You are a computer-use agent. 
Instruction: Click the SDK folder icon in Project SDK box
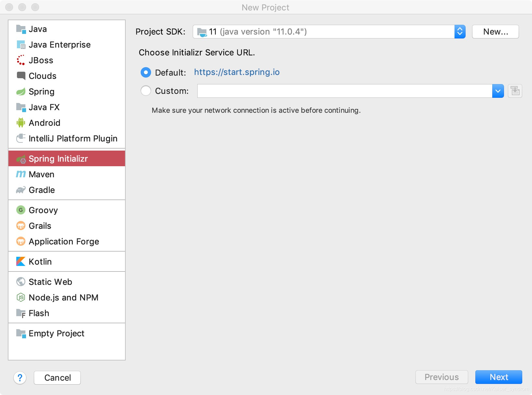(x=202, y=32)
